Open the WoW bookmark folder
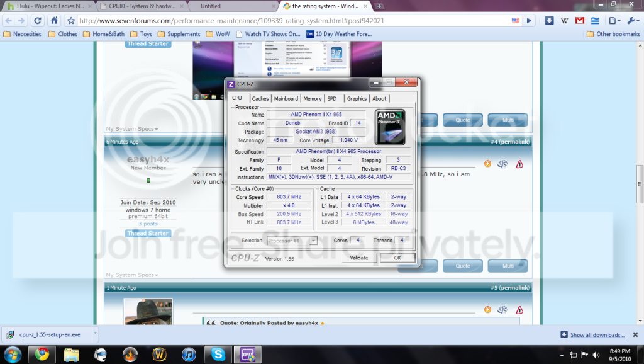 (x=218, y=34)
